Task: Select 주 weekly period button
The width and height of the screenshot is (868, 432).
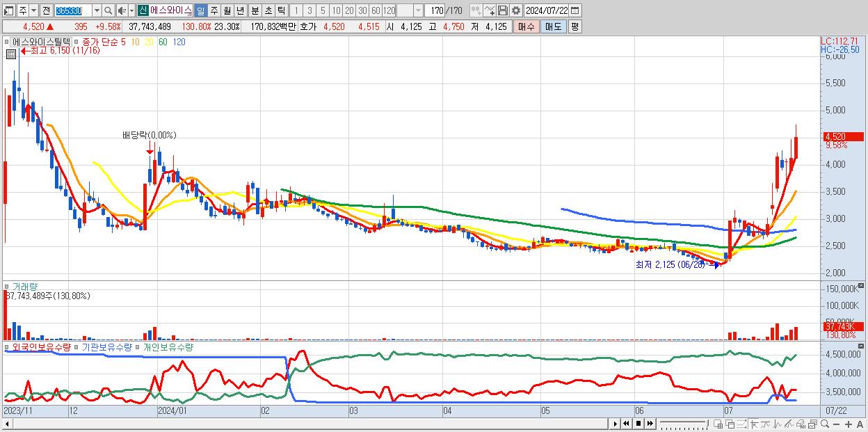Action: pos(214,10)
